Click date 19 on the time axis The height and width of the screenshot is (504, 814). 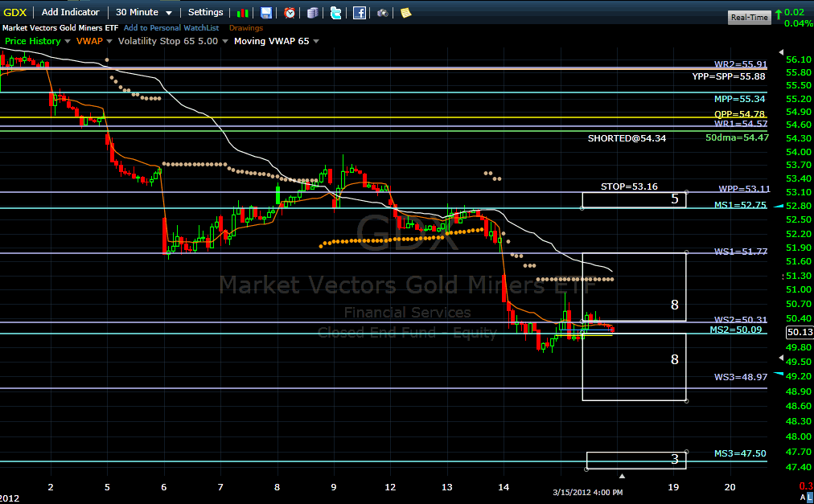click(673, 487)
